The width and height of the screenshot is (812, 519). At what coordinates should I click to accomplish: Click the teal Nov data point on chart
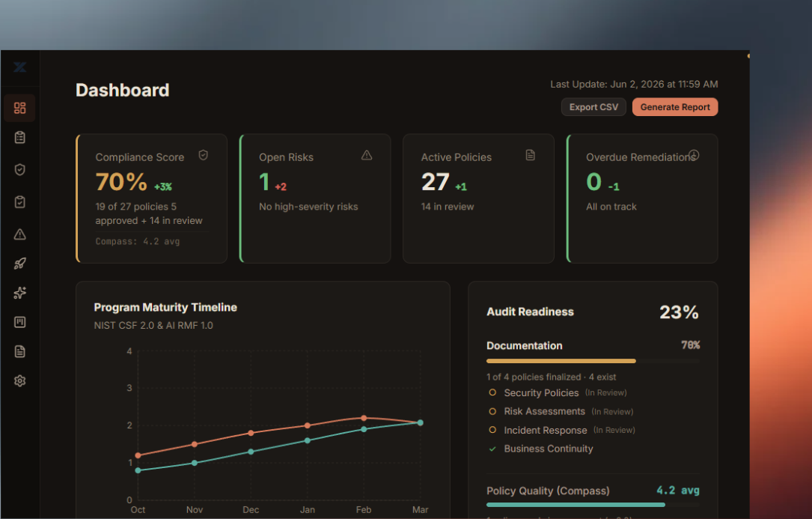coord(194,463)
